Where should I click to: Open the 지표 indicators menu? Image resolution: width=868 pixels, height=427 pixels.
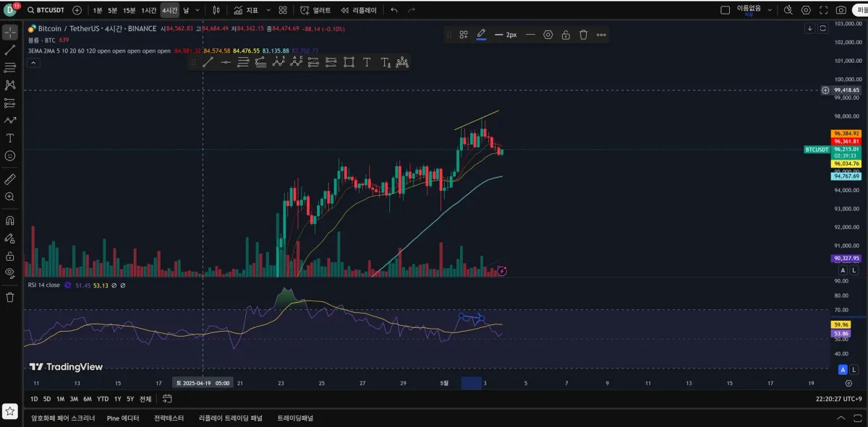(247, 10)
